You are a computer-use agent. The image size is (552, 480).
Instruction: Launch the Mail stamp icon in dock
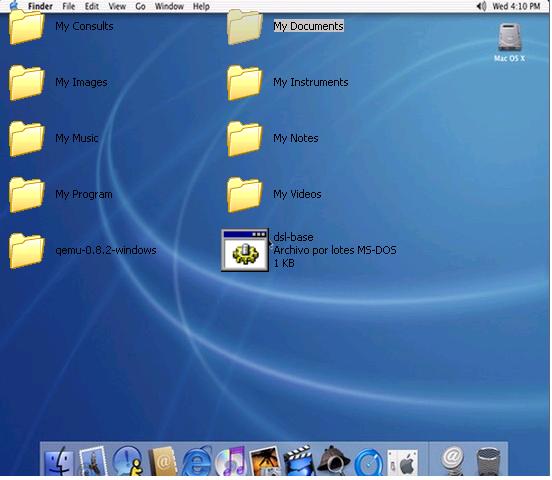(93, 461)
